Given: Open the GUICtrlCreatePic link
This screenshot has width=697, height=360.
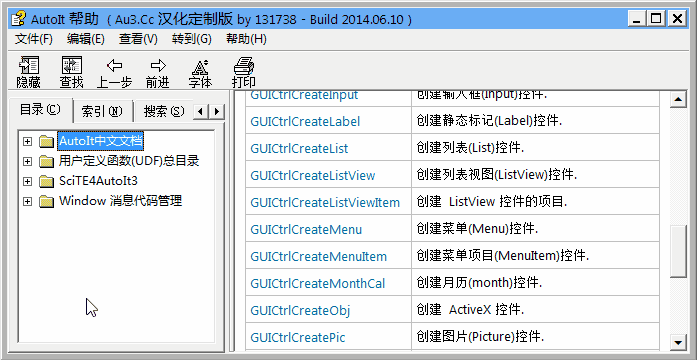Looking at the screenshot, I should tap(297, 338).
